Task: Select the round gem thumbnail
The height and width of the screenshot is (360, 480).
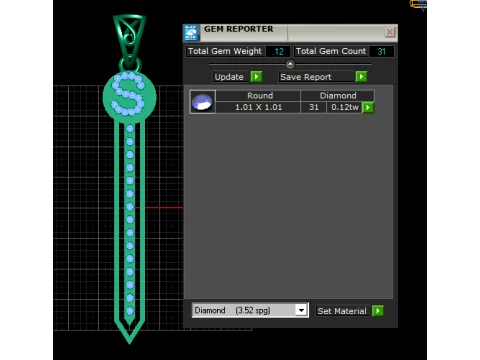Action: tap(203, 102)
